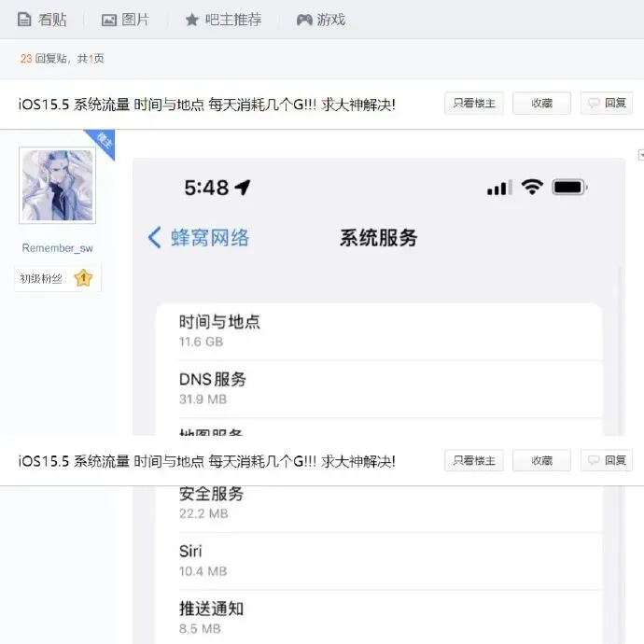Click the lower 收藏 button
Screen dimensions: 644x644
pos(541,460)
